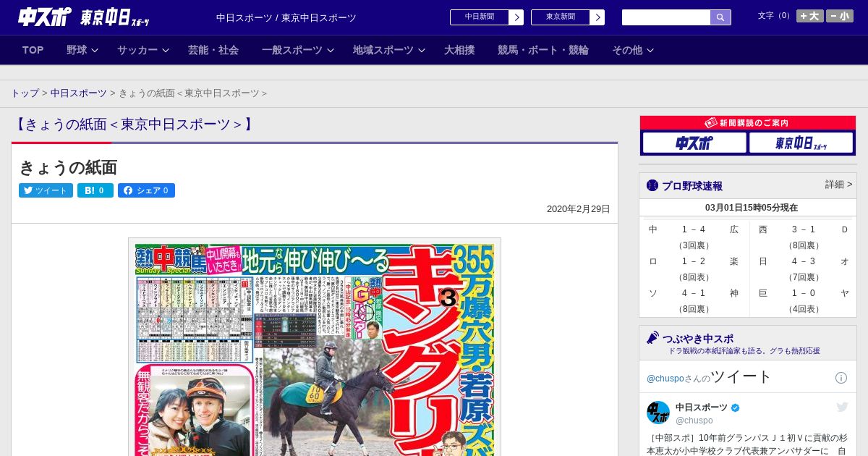Click the magnifier search button
The width and height of the screenshot is (868, 456).
720,17
